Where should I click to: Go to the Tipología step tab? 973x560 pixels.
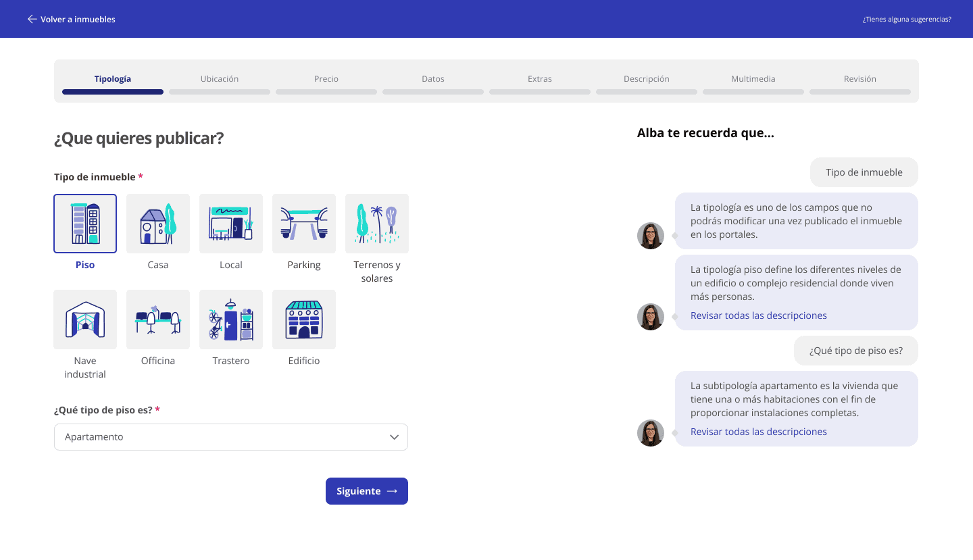tap(113, 79)
